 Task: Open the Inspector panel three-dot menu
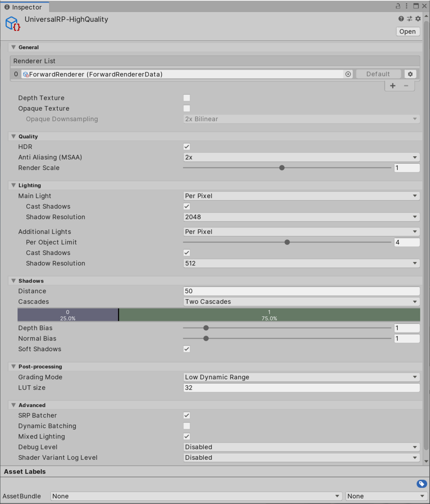tap(407, 6)
